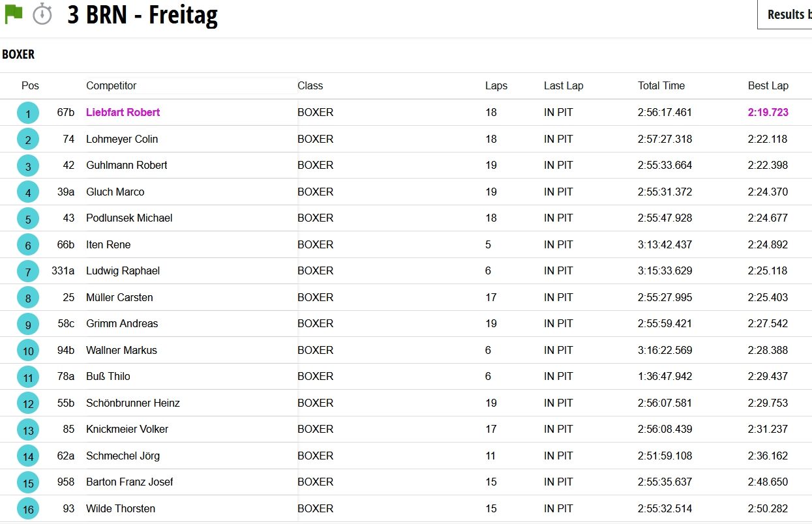Open the Results button at top right
Screen dimensions: 812x524
785,14
